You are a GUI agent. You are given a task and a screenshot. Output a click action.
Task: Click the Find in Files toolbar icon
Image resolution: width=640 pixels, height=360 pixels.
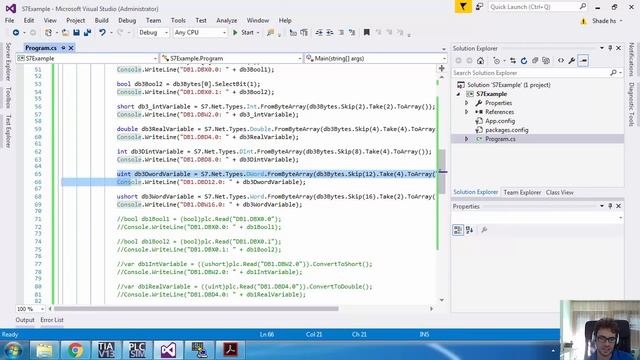pyautogui.click(x=270, y=32)
